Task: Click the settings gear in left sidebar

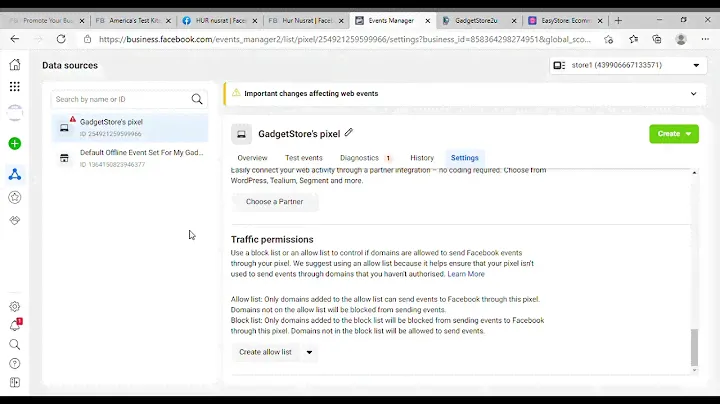Action: pos(15,307)
